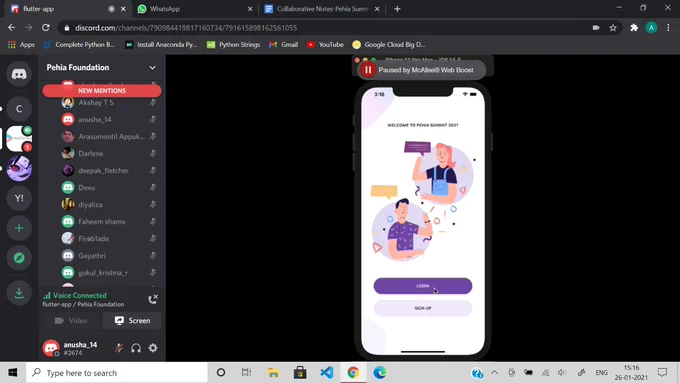Viewport: 680px width, 383px height.
Task: Add a server with plus icon
Action: pyautogui.click(x=19, y=228)
